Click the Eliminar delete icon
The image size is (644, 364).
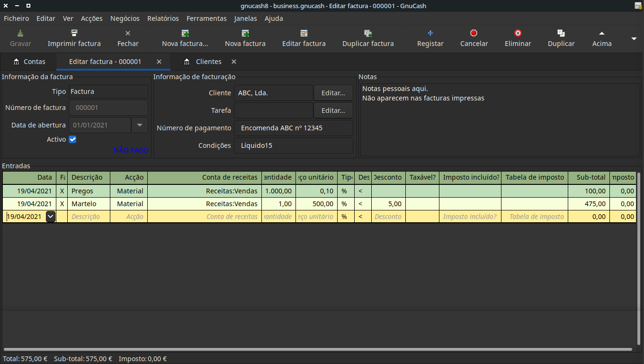(x=518, y=33)
